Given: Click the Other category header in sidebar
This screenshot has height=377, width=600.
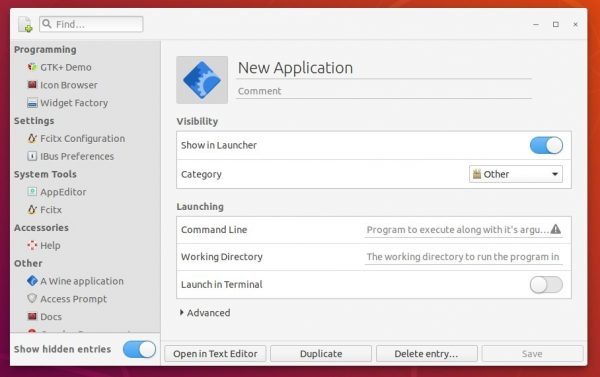Looking at the screenshot, I should (28, 264).
